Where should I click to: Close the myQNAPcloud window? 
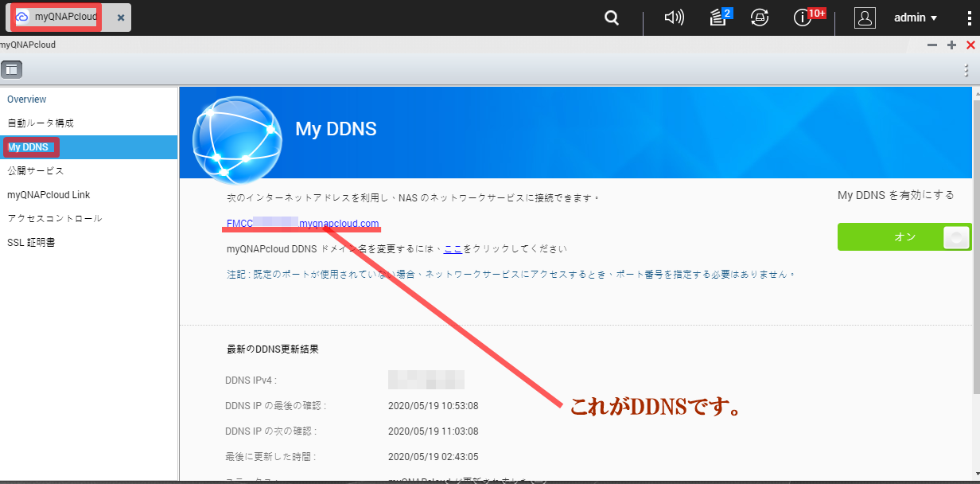[970, 45]
